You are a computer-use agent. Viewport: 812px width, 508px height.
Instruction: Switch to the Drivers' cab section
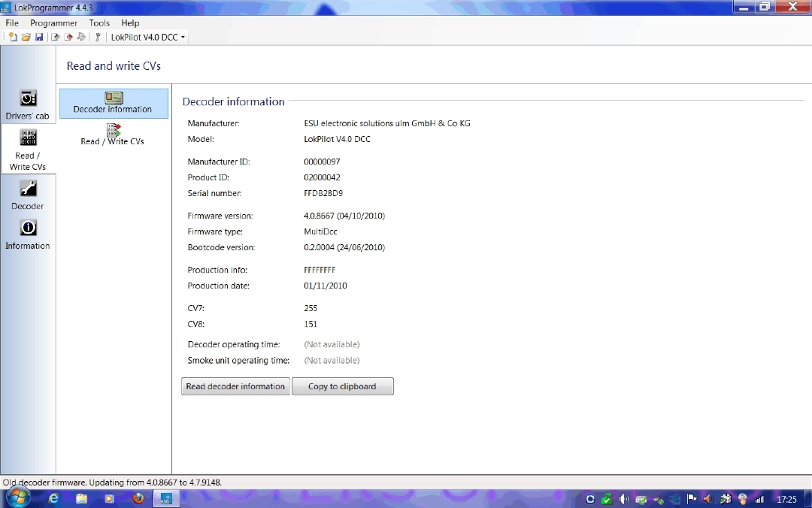28,104
